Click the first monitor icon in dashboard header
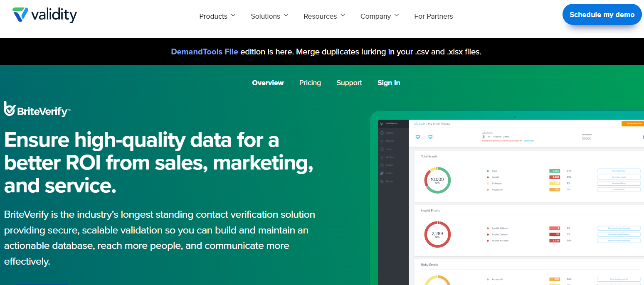Viewport: 644px width, 285px height. [x=418, y=137]
